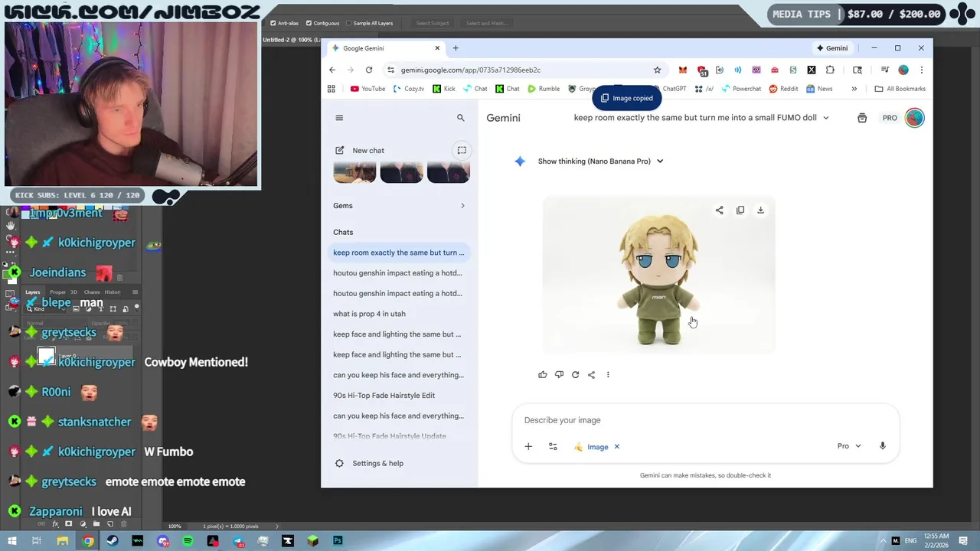The width and height of the screenshot is (980, 551).
Task: Open the Chrome extensions puzzle icon
Action: pyautogui.click(x=830, y=70)
